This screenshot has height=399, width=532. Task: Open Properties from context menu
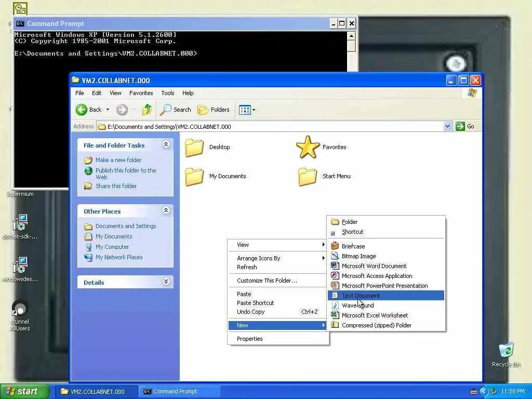(277, 339)
